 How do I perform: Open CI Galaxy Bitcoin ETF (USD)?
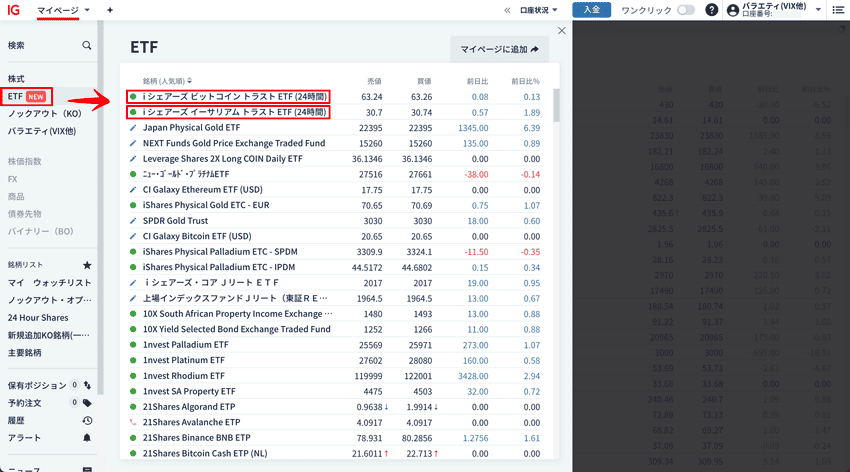click(197, 236)
